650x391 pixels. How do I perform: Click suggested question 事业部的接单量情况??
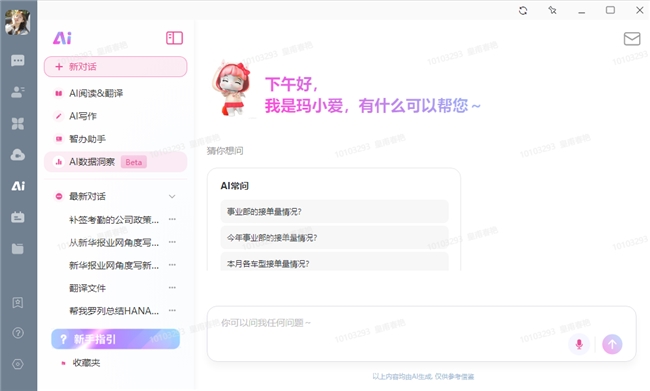click(x=334, y=212)
